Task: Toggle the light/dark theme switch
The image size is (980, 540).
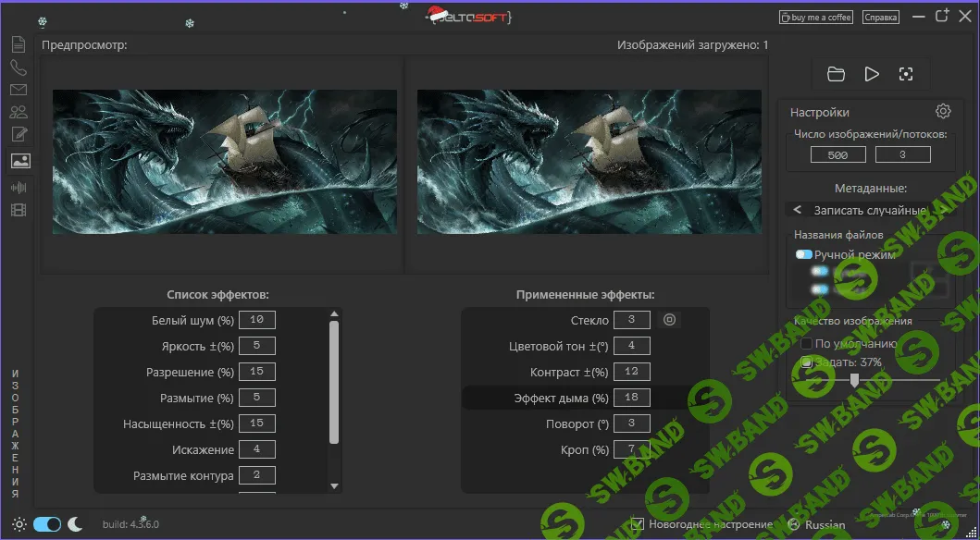Action: (47, 524)
